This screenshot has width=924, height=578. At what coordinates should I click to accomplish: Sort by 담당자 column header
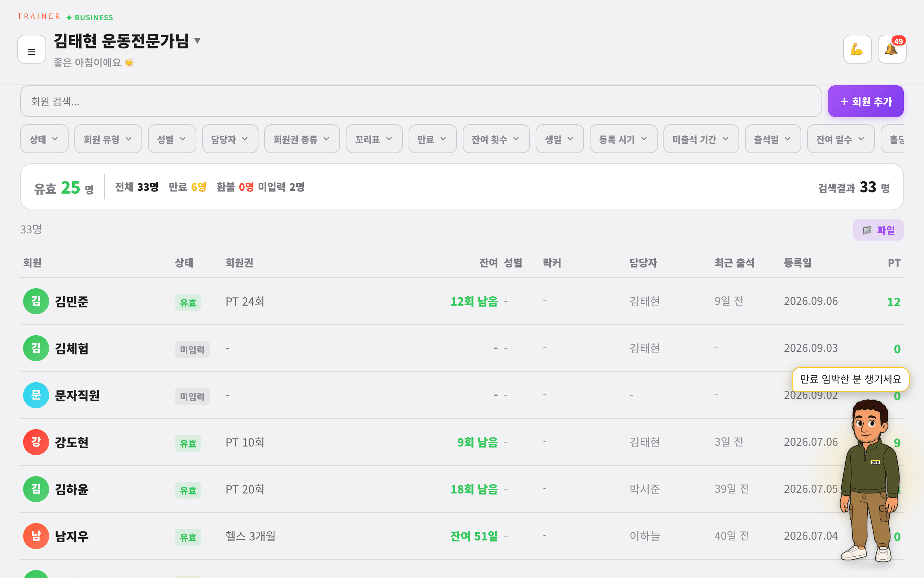pyautogui.click(x=643, y=263)
